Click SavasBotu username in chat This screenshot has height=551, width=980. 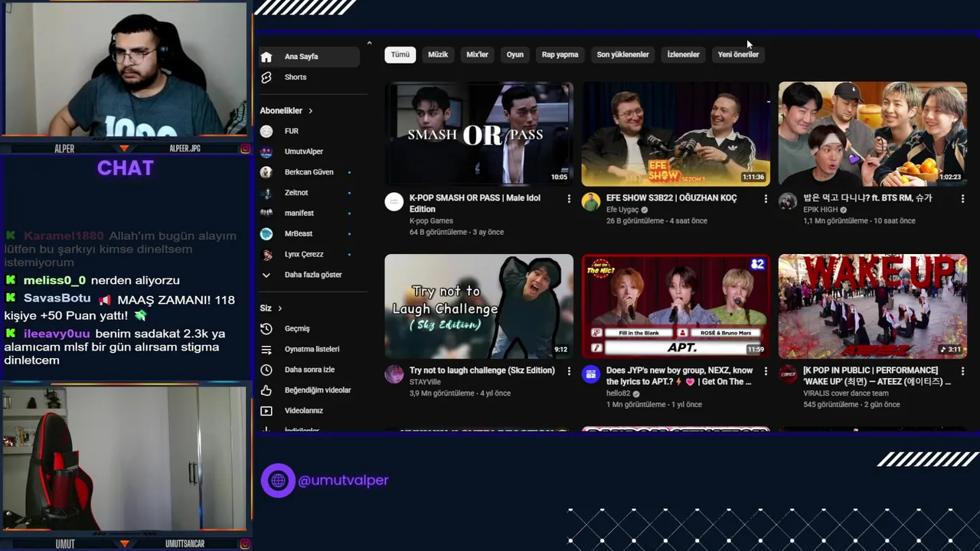coord(57,298)
